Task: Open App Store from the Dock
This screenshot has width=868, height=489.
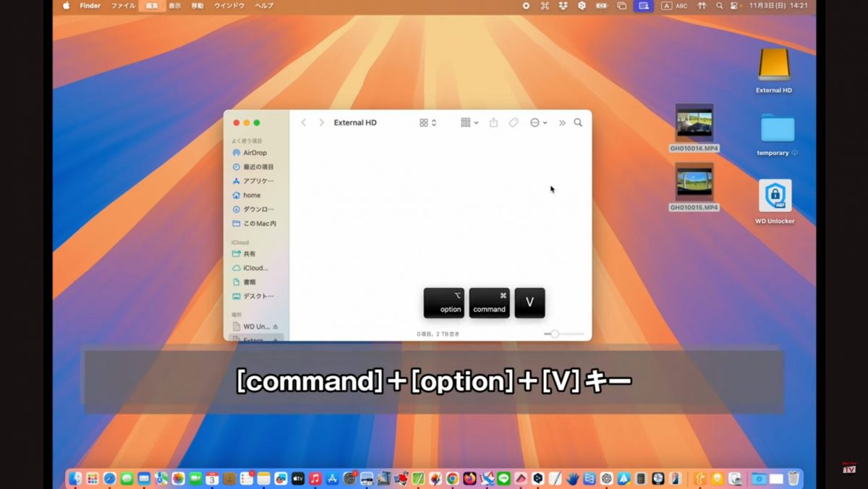Action: pyautogui.click(x=332, y=478)
